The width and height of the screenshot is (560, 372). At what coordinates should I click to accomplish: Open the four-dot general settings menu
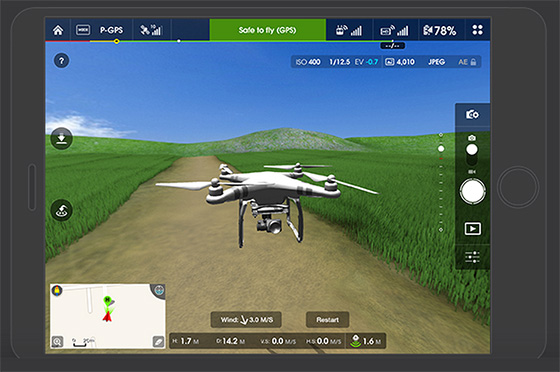tap(478, 30)
